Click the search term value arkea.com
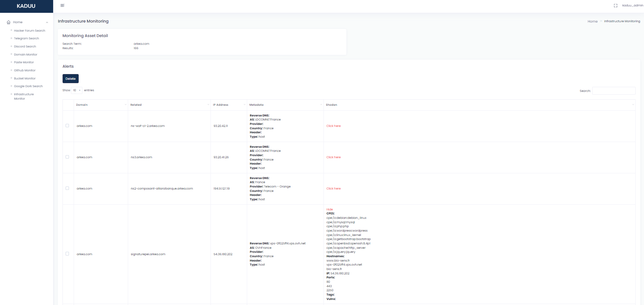The image size is (644, 305). (x=141, y=44)
